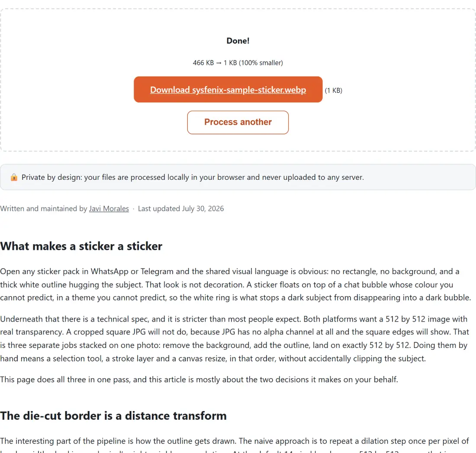Click the Private by design notice banner

coord(238,177)
